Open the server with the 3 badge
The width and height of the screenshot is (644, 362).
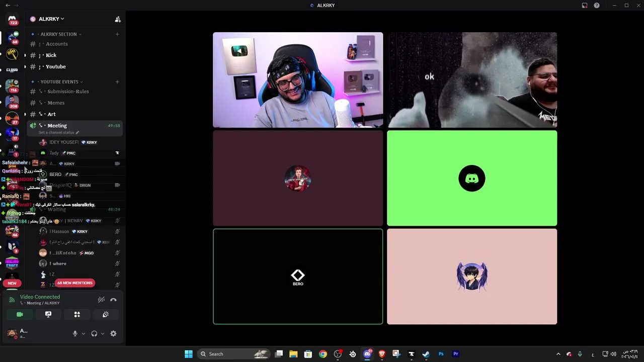pos(12,247)
